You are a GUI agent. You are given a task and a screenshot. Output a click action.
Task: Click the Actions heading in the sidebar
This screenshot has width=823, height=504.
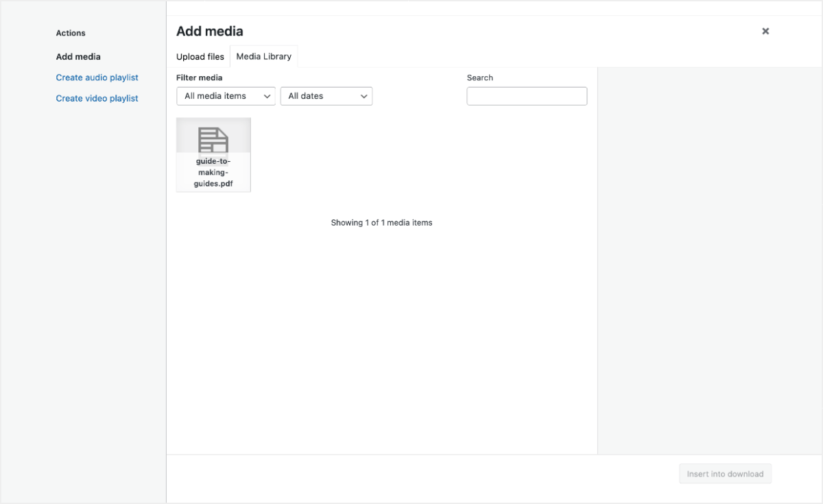(71, 33)
